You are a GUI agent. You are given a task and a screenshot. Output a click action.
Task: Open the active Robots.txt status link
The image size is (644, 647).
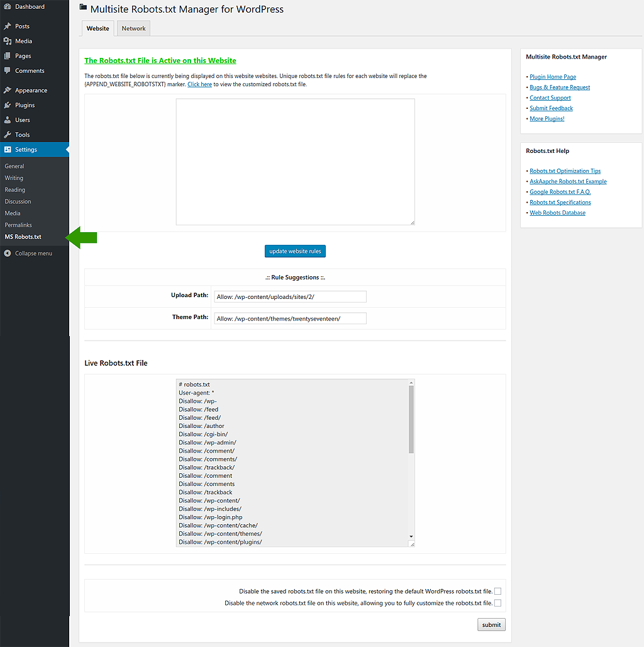click(160, 60)
